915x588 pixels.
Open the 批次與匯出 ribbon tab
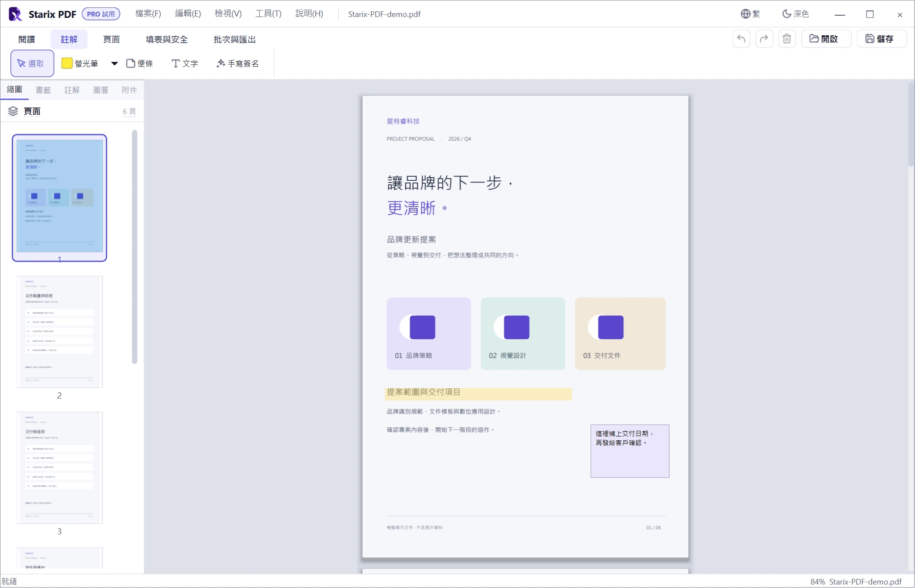click(x=234, y=39)
